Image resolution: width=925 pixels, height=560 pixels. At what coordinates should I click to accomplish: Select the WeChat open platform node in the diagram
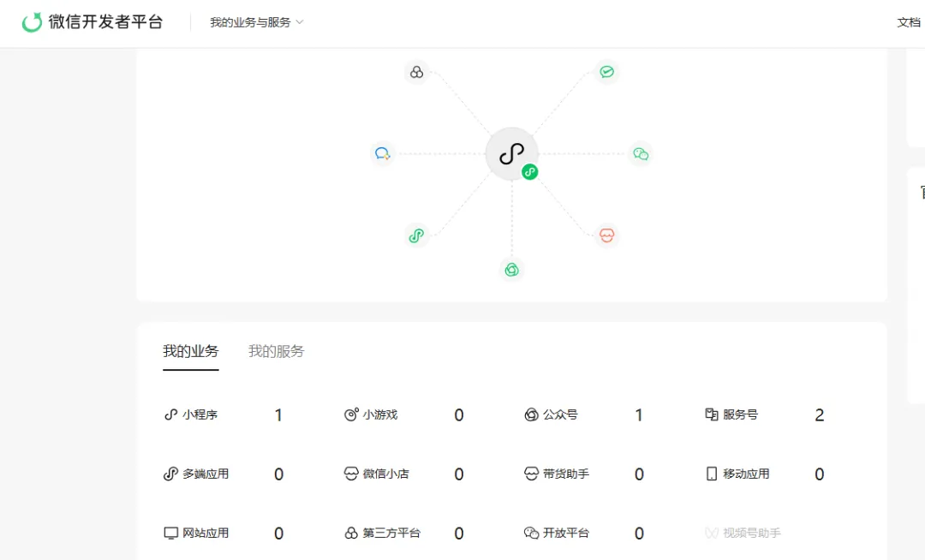[641, 154]
